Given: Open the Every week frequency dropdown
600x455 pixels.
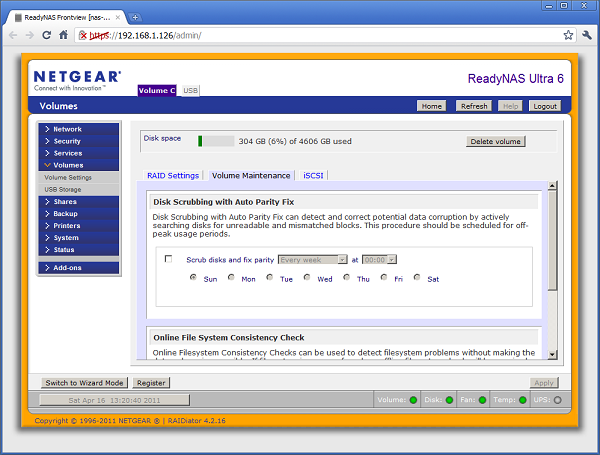Looking at the screenshot, I should [x=313, y=260].
